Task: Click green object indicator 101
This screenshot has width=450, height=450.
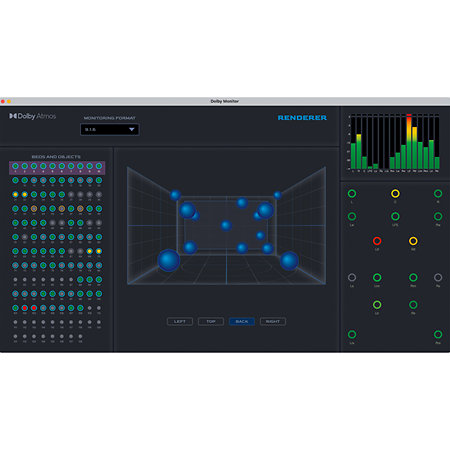Action: pos(15,308)
